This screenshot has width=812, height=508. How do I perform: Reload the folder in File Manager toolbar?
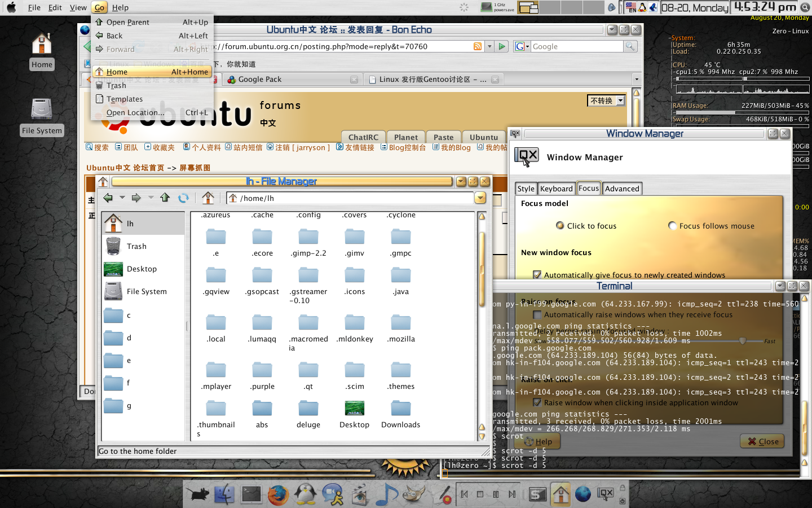click(183, 198)
